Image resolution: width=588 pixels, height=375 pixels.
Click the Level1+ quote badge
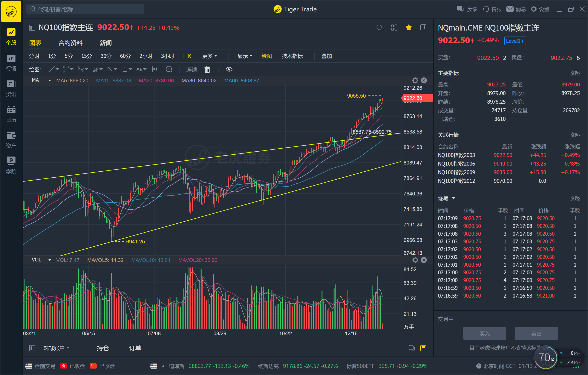point(515,41)
